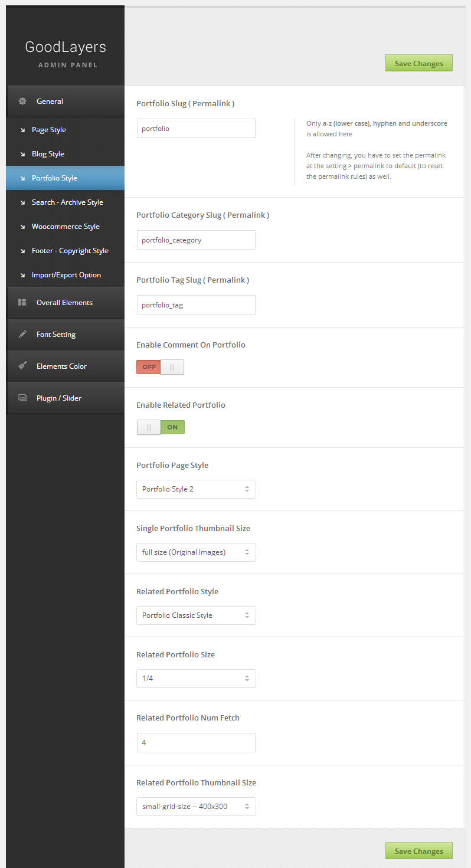The width and height of the screenshot is (471, 868).
Task: Expand the Single Portfolio Thumbnail Size dropdown
Action: pos(196,552)
